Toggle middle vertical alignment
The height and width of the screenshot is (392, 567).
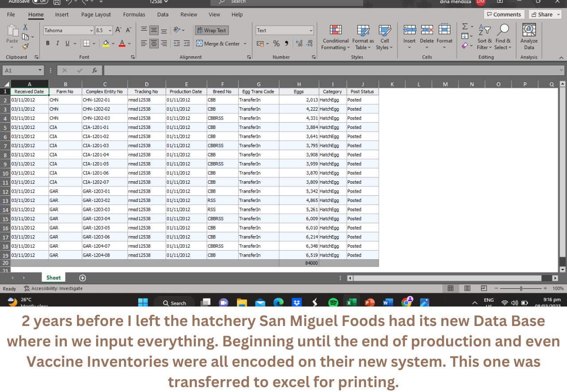click(154, 30)
